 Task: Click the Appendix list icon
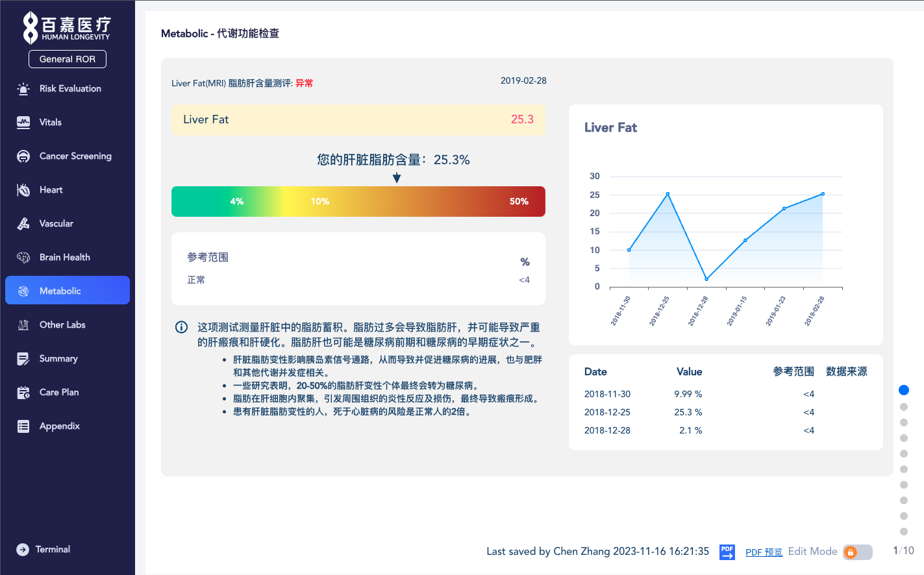(23, 426)
